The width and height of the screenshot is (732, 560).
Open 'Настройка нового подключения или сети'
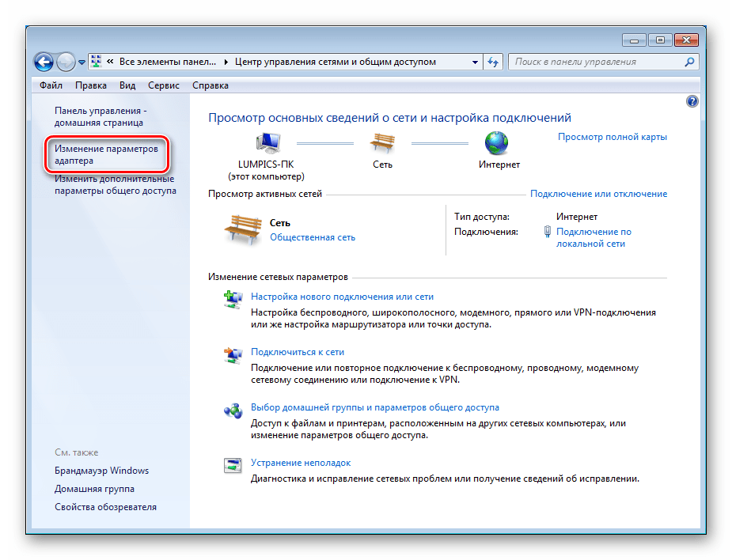(x=342, y=297)
